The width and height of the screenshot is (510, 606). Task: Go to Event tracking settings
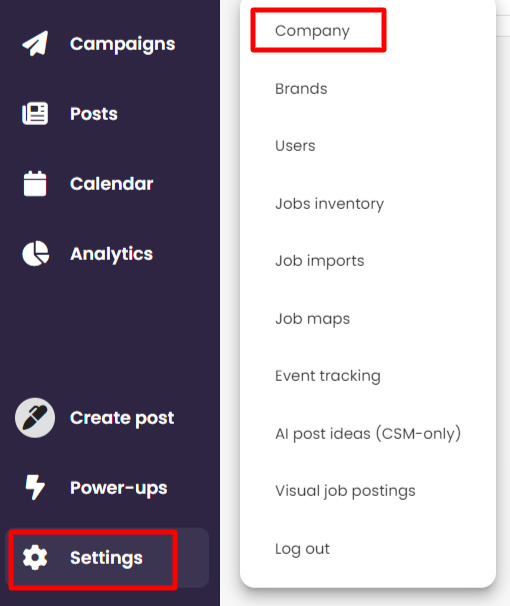(328, 376)
